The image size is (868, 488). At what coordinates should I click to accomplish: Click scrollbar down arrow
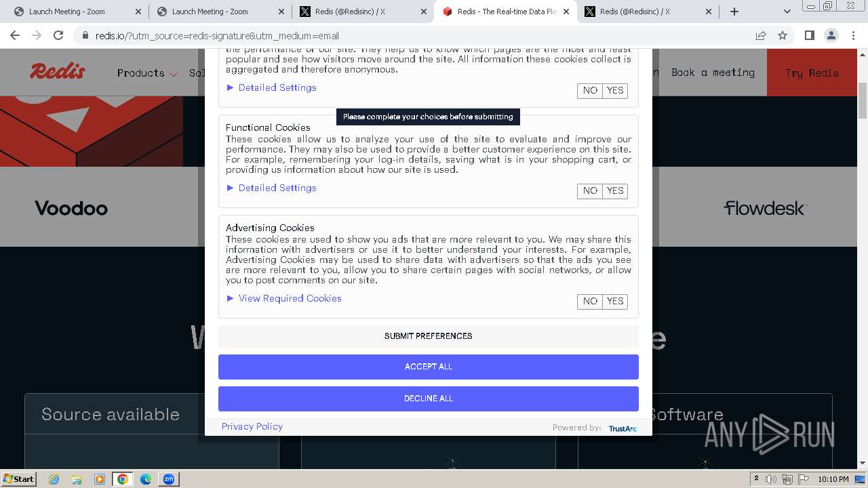pyautogui.click(x=863, y=463)
